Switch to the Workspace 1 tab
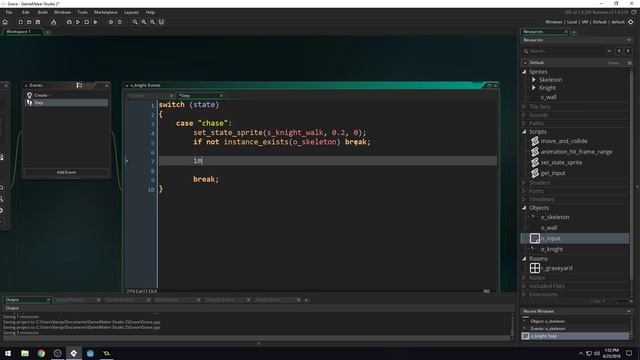The image size is (640, 360). coord(23,32)
